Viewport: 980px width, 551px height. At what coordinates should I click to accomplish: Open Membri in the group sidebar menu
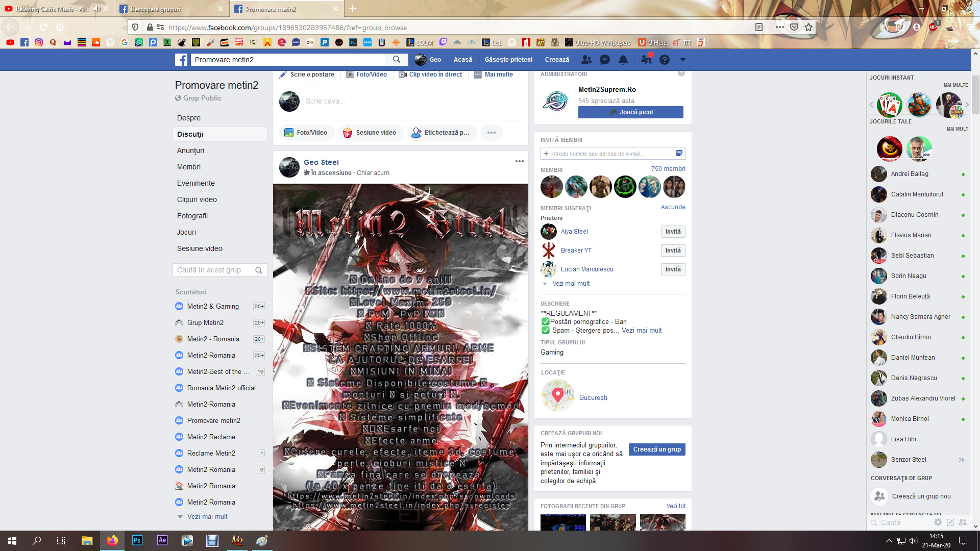pyautogui.click(x=189, y=167)
